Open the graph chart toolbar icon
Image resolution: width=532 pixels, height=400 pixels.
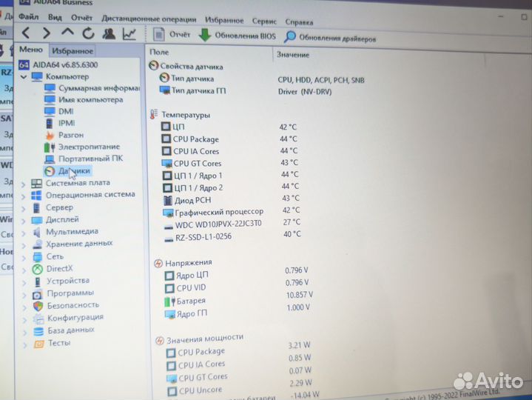pyautogui.click(x=129, y=34)
